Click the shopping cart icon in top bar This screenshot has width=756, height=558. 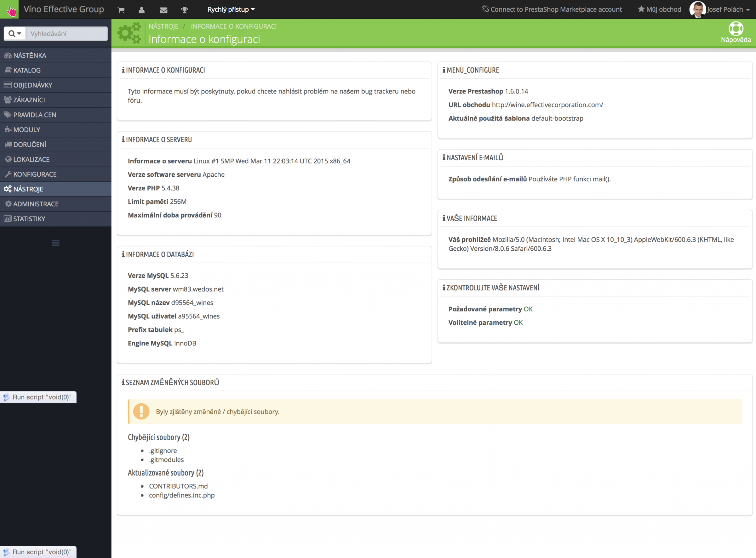[x=121, y=10]
